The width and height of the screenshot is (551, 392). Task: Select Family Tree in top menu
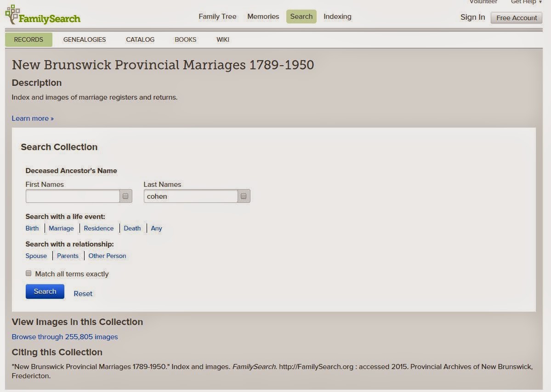[217, 17]
